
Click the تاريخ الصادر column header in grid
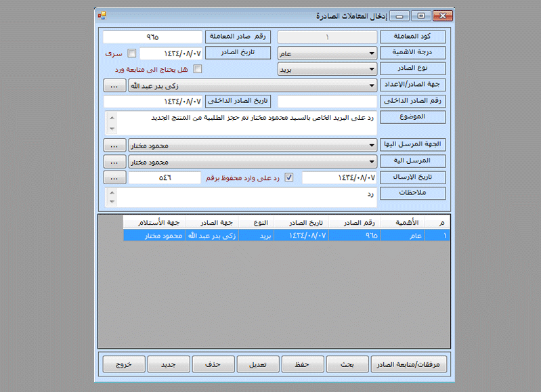tap(301, 223)
